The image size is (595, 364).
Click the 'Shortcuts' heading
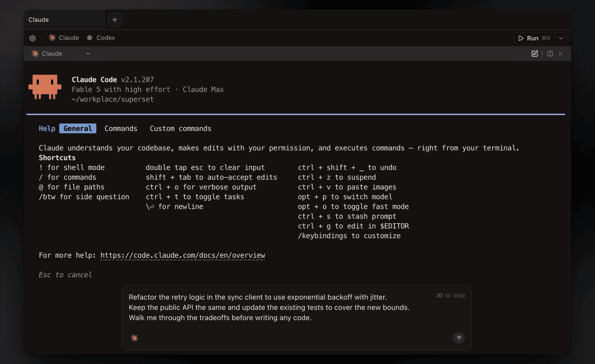(x=57, y=158)
